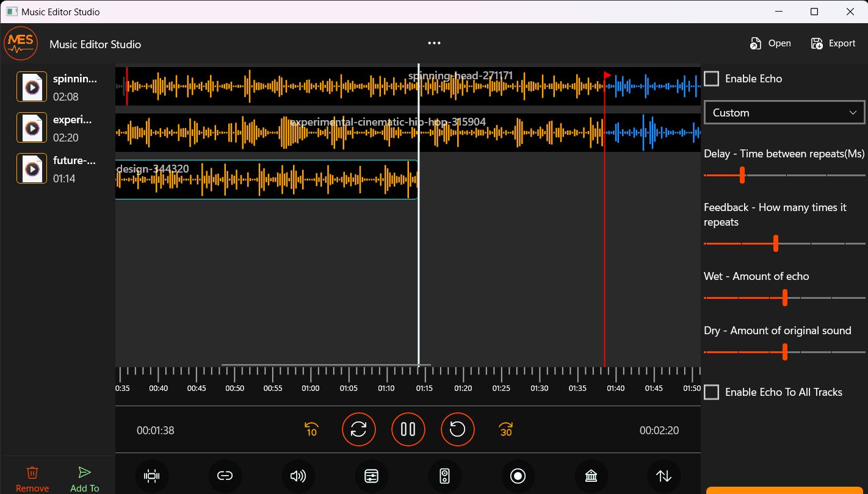868x494 pixels.
Task: Select the audio trim tool icon
Action: pos(151,476)
